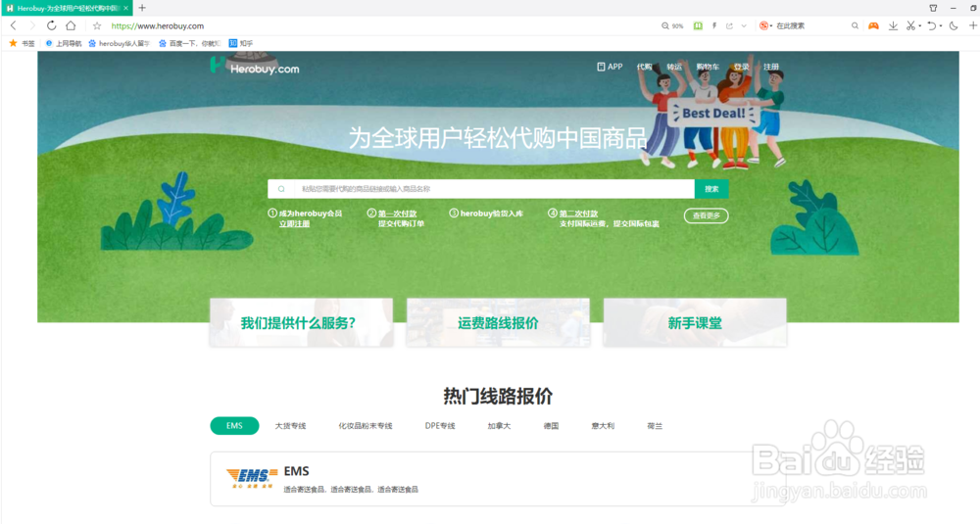This screenshot has width=980, height=524.
Task: Click the undo closed tab icon
Action: (931, 25)
